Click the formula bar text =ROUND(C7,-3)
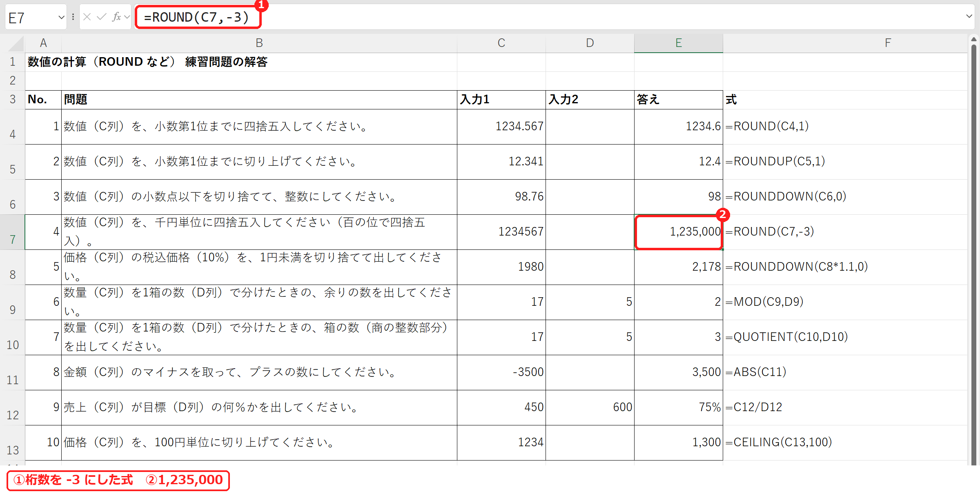 196,18
